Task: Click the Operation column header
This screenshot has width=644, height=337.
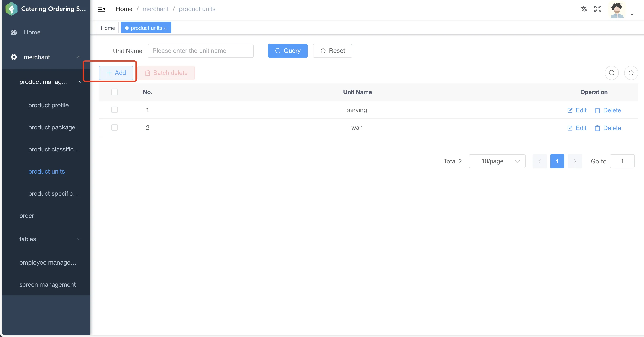Action: [594, 92]
